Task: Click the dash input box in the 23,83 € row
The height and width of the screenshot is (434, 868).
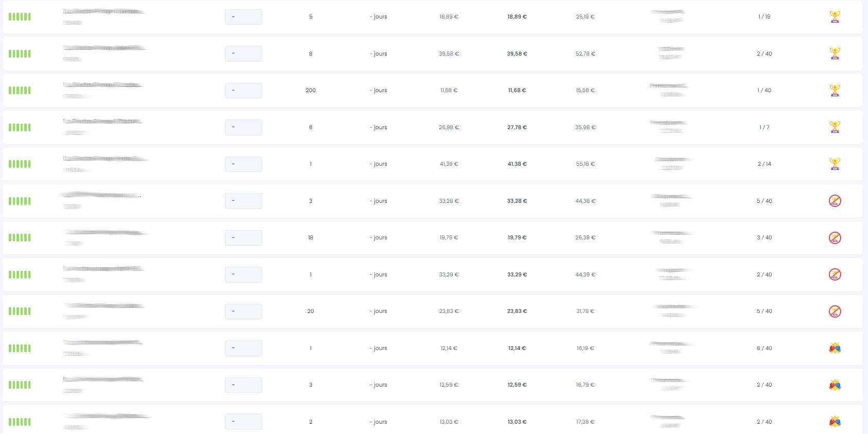Action: (x=244, y=311)
